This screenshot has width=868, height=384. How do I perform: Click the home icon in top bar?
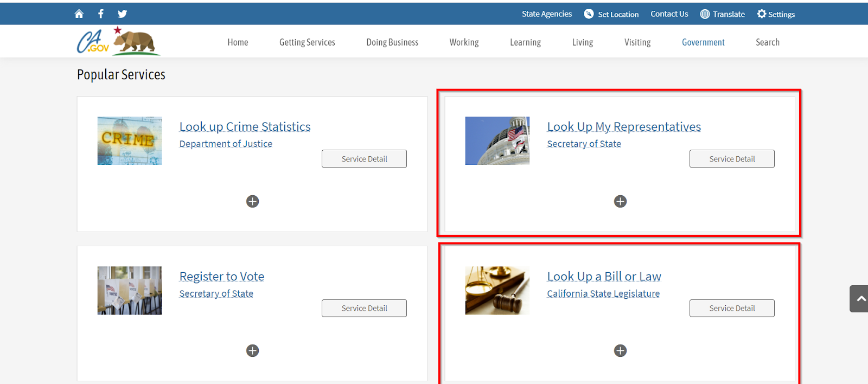pos(79,14)
